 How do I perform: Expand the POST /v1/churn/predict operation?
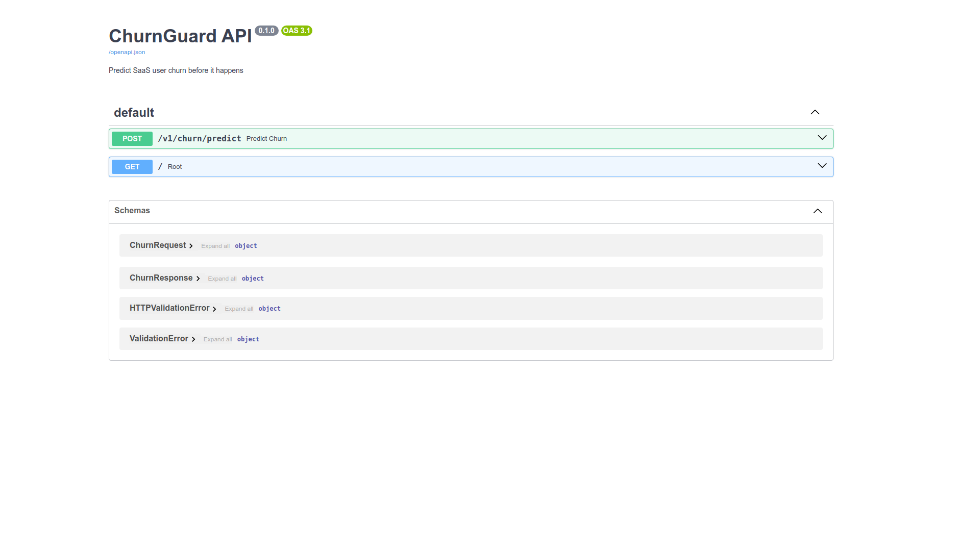pos(822,138)
